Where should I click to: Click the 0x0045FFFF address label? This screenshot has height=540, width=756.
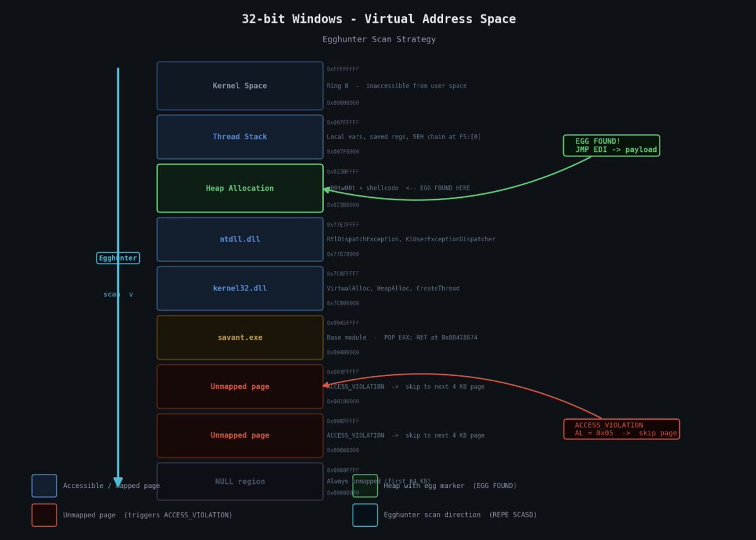[343, 323]
